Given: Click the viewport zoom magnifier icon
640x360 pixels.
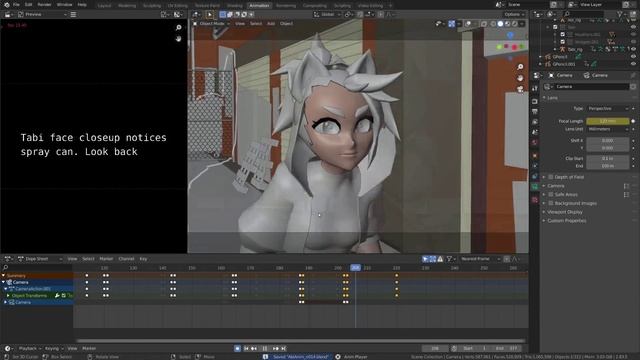Looking at the screenshot, I should pyautogui.click(x=520, y=67).
